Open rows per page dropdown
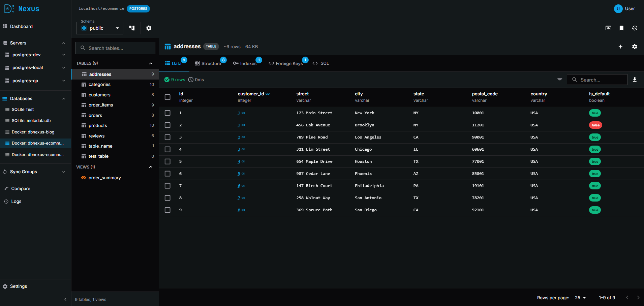The width and height of the screenshot is (644, 306). 580,298
